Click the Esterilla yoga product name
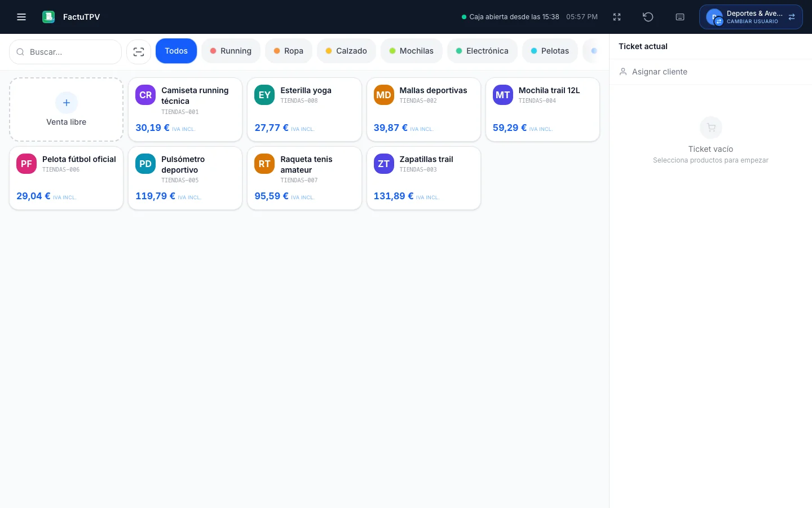Viewport: 812px width, 508px height. coord(306,90)
